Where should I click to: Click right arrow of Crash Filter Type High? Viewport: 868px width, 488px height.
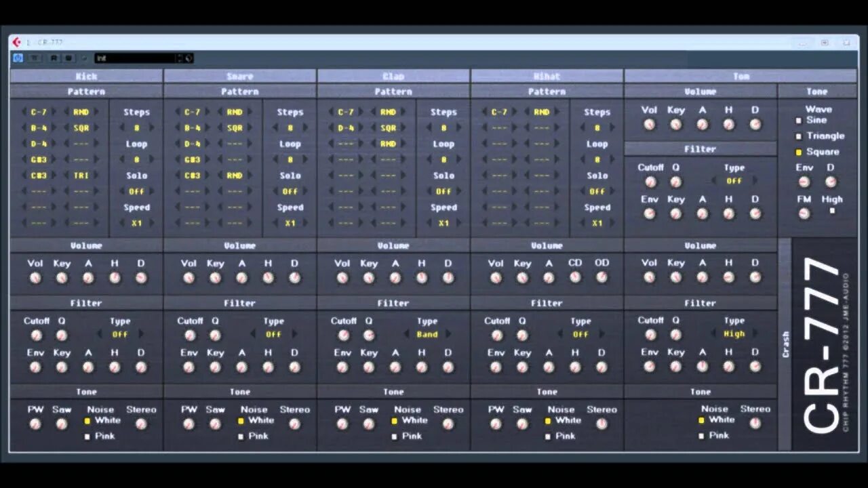tap(755, 333)
